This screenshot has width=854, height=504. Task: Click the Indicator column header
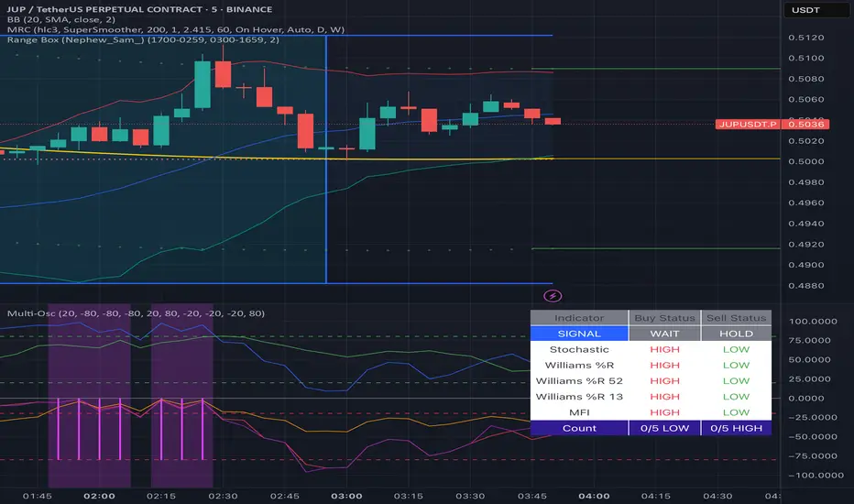[579, 318]
